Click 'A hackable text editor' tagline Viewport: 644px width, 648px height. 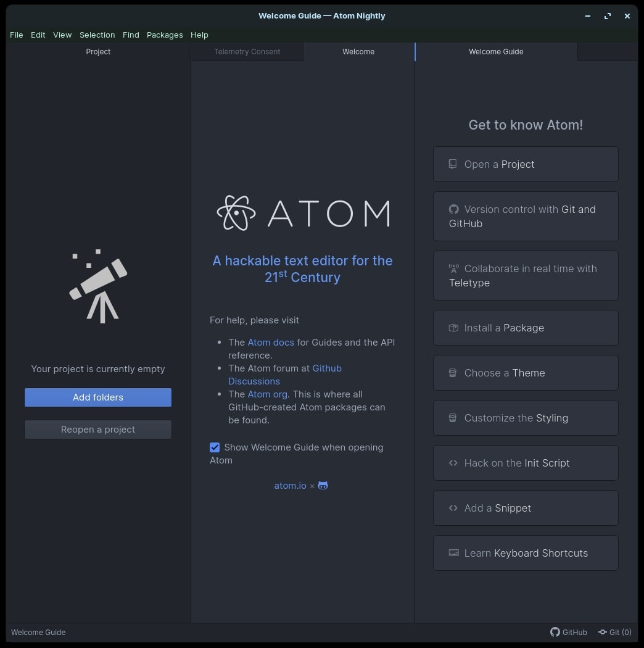[x=302, y=268]
